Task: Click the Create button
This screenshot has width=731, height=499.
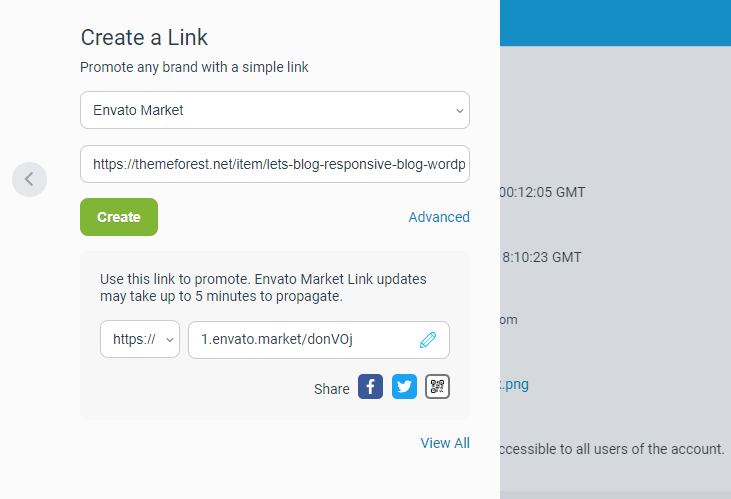Action: coord(119,217)
